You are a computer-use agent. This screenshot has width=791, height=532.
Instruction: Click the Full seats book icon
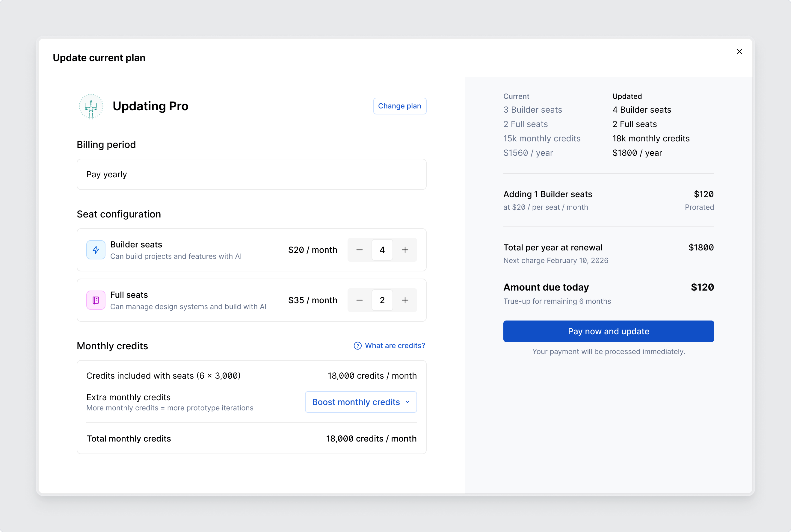96,300
